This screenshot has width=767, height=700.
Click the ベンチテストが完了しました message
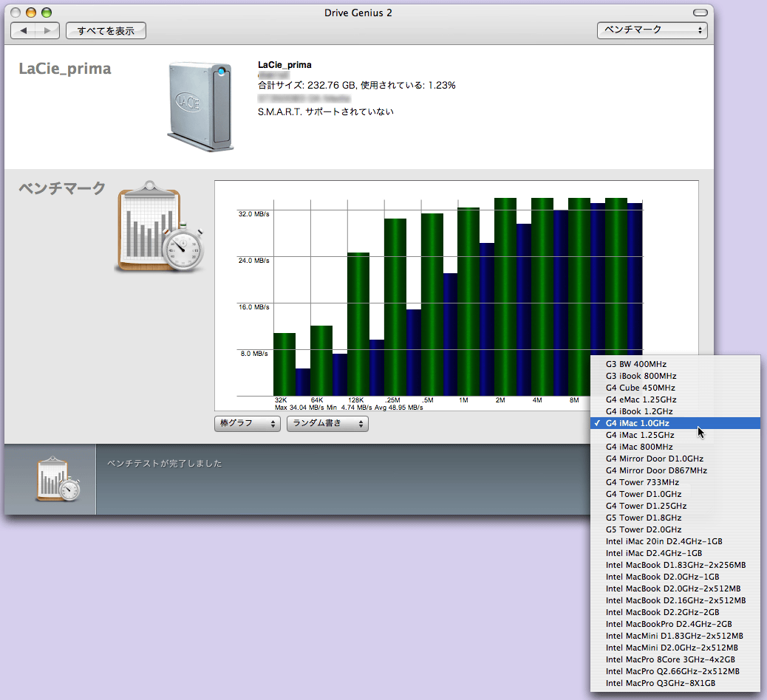point(164,464)
